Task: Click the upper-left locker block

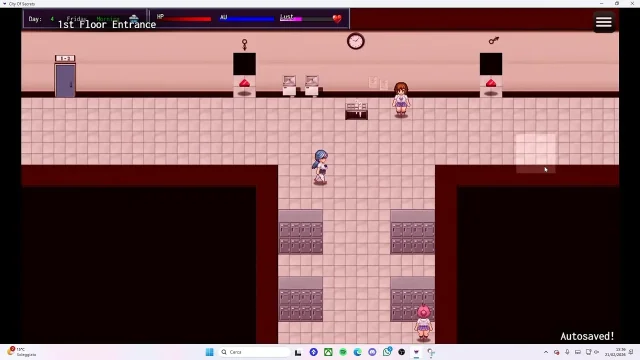Action: coord(300,232)
